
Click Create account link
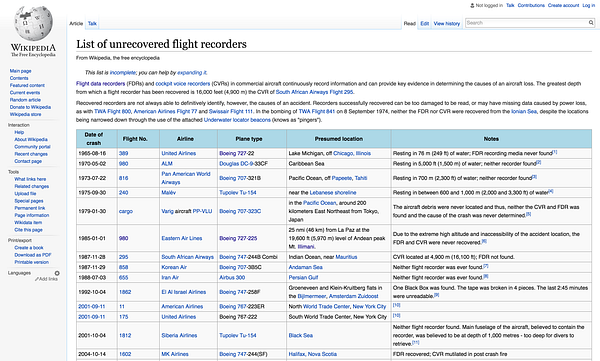coord(563,5)
